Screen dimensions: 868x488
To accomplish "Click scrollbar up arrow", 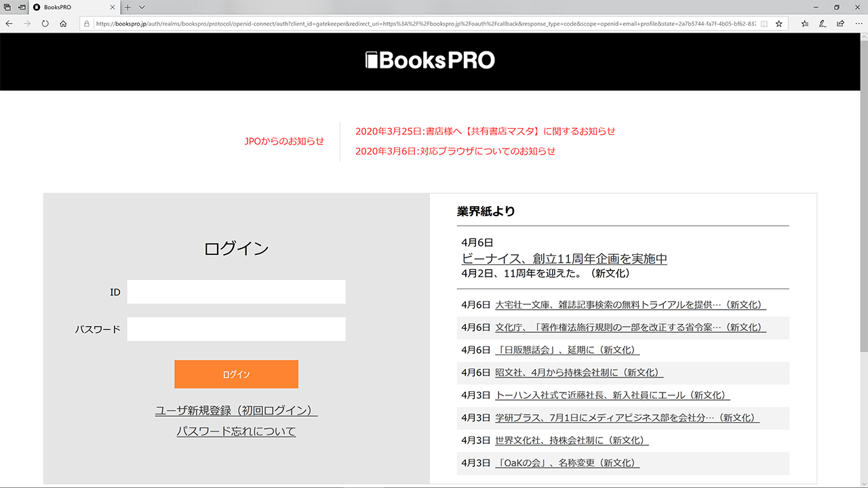I will (863, 36).
